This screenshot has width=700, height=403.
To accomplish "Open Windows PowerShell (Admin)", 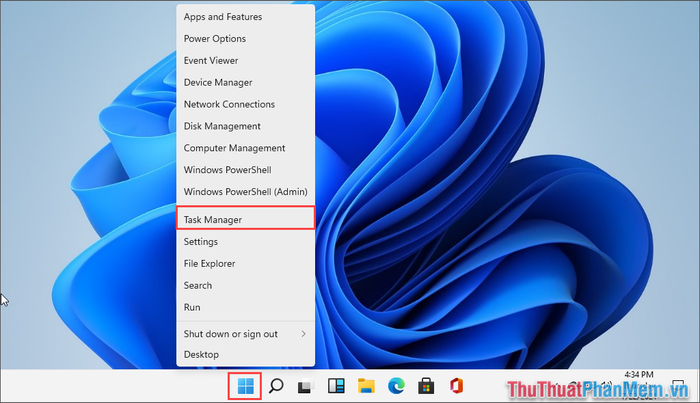I will [245, 191].
